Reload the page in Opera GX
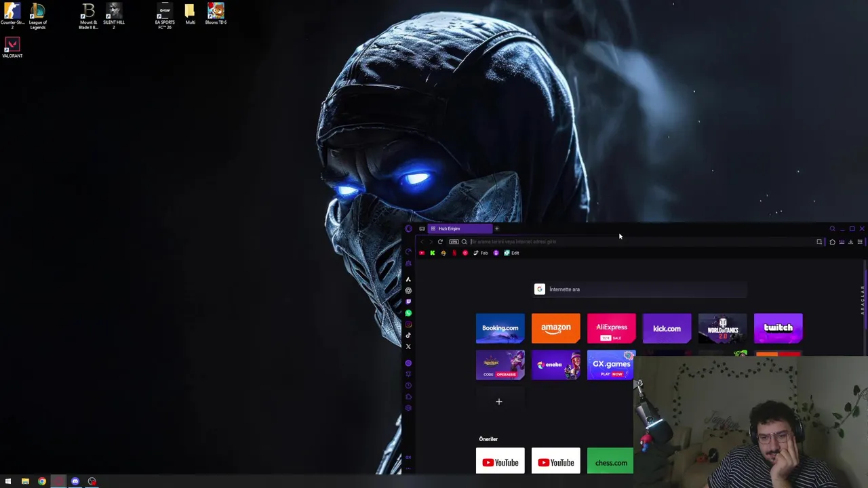 [440, 241]
